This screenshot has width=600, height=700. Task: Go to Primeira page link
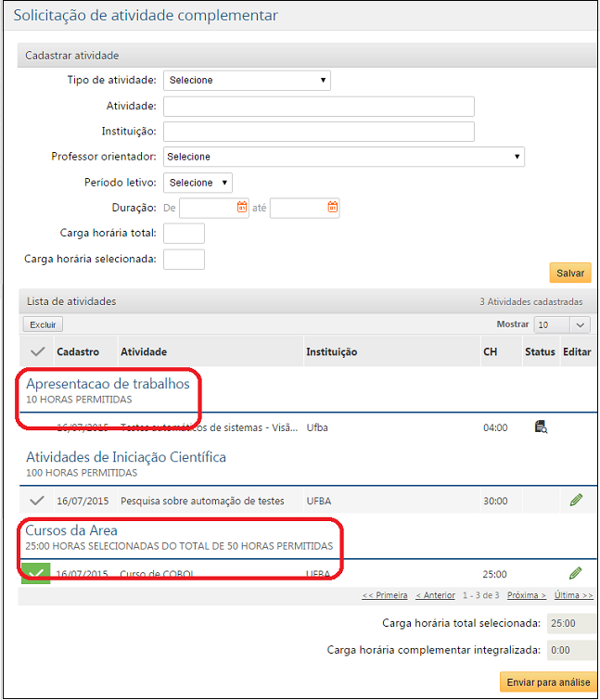pos(385,595)
